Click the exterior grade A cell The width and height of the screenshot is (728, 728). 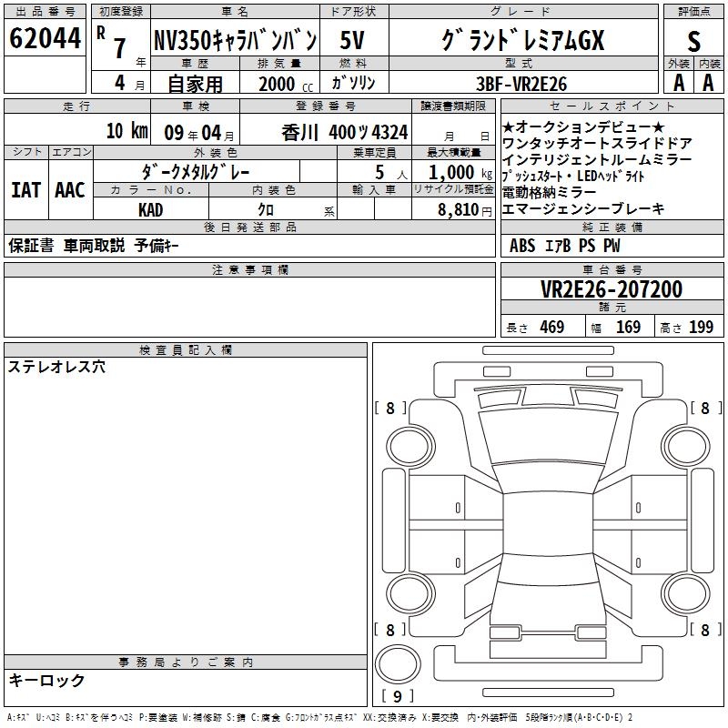pos(678,82)
